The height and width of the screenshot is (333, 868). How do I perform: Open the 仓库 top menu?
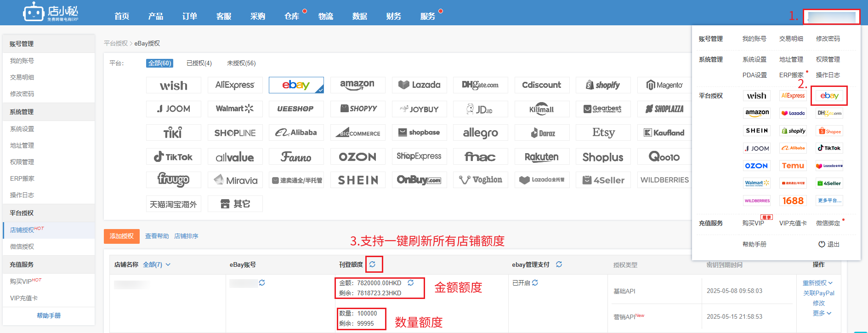(x=292, y=16)
